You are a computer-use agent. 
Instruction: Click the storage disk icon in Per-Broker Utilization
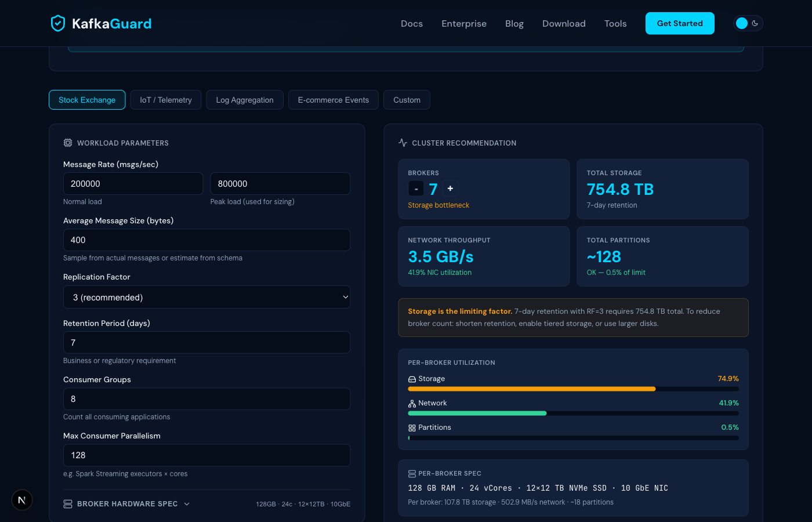pos(412,379)
